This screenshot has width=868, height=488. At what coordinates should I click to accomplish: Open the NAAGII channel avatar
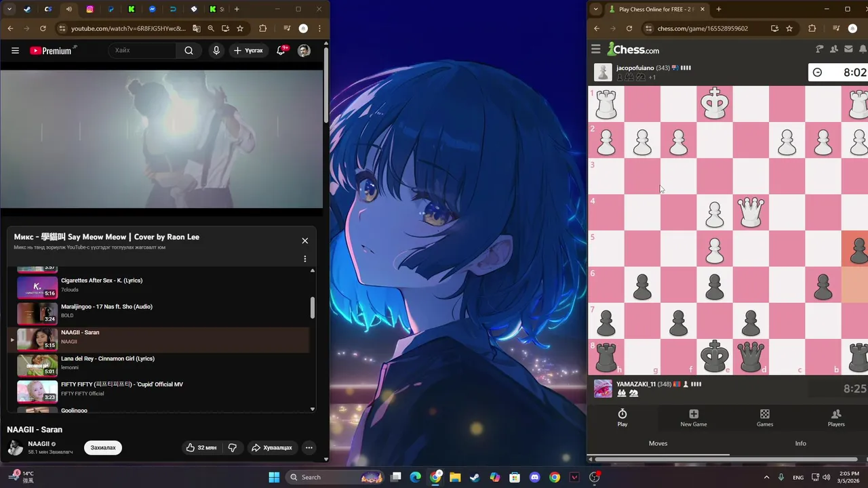pos(15,447)
